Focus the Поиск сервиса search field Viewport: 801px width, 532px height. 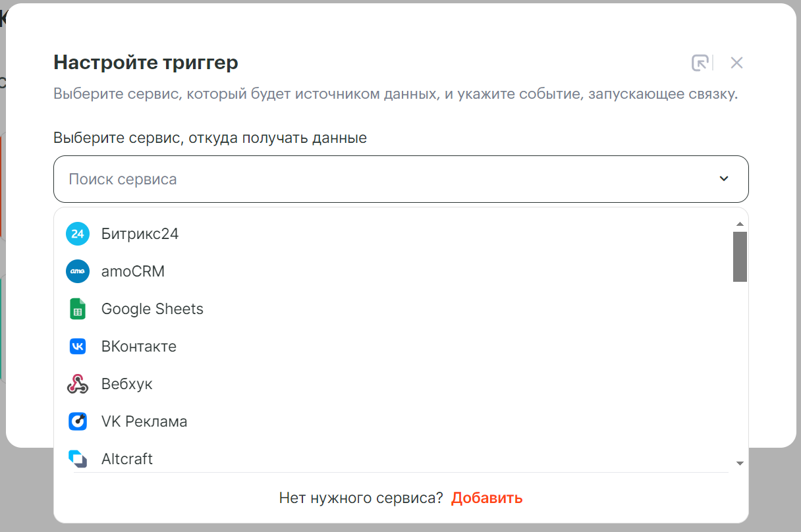[401, 179]
